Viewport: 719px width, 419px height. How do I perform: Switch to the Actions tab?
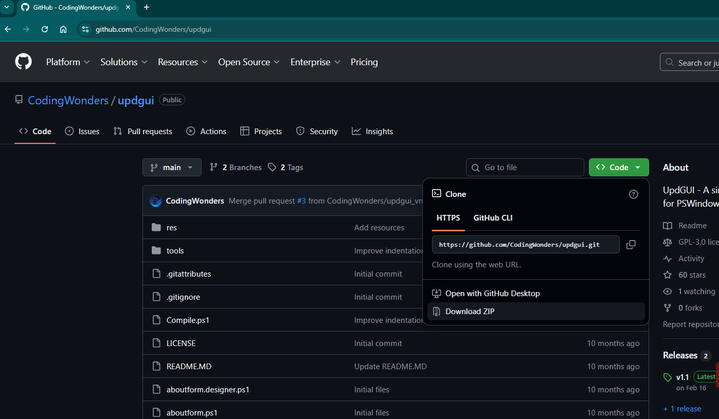coord(206,132)
